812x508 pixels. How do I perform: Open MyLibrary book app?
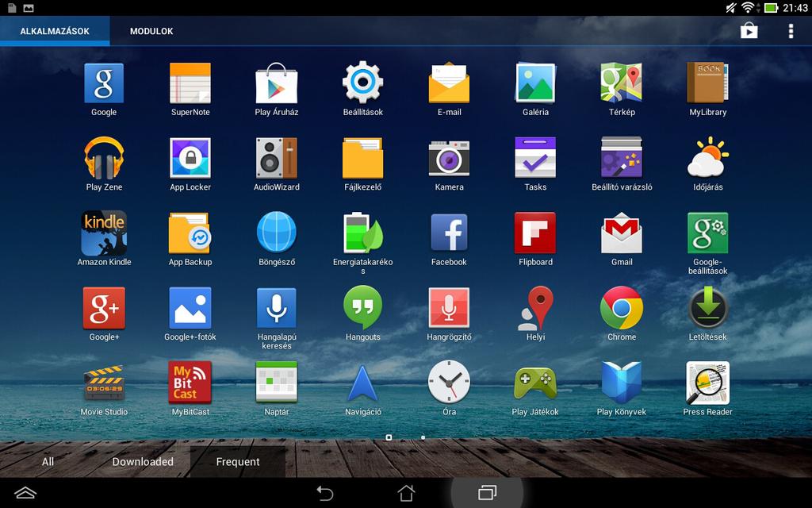point(708,83)
